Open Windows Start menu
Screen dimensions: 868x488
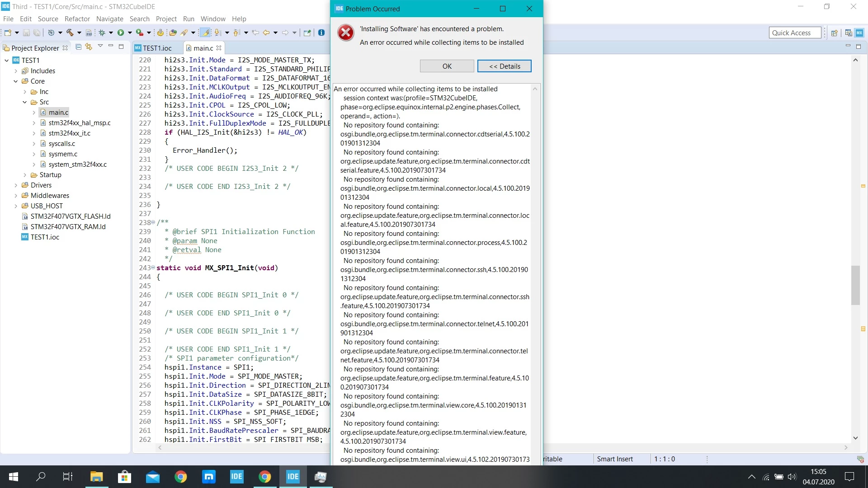(14, 477)
